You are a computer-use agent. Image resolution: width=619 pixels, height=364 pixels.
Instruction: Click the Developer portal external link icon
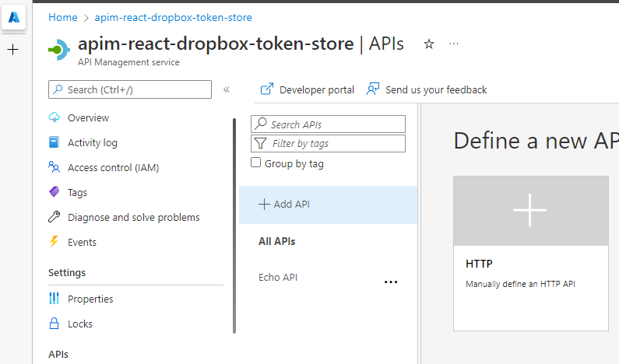(267, 89)
